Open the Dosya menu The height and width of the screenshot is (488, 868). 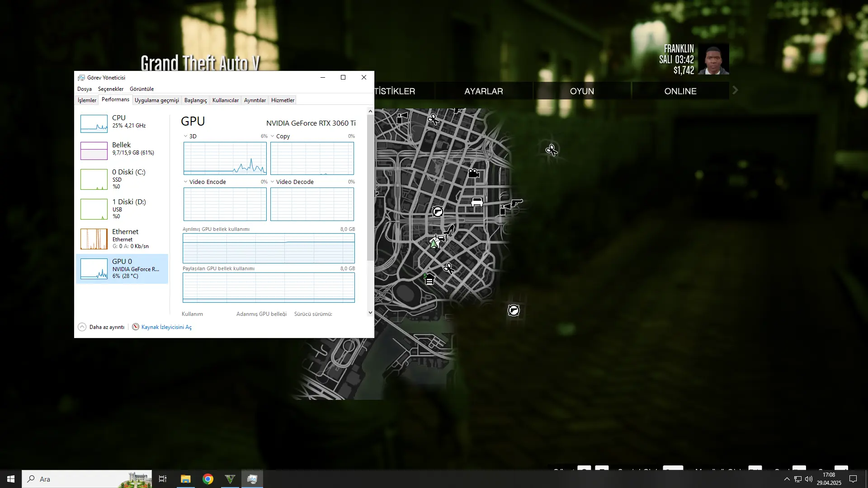[x=85, y=89]
